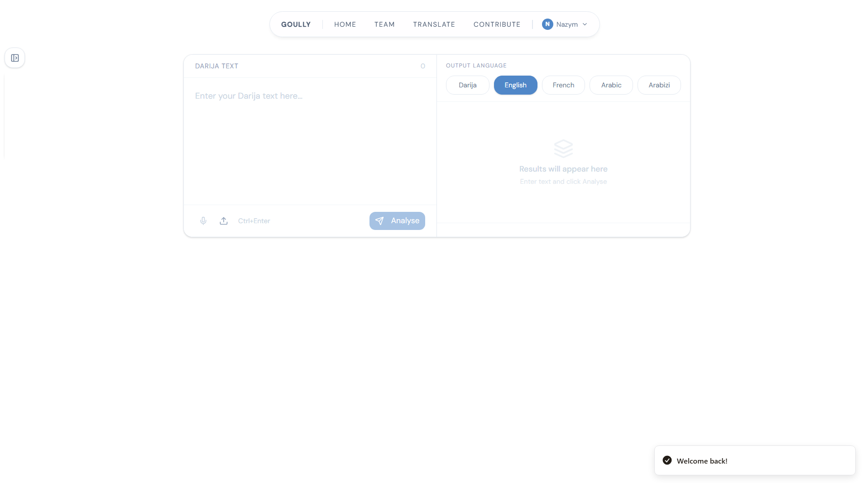Click the Enter text and click Analyse hint

point(563,182)
